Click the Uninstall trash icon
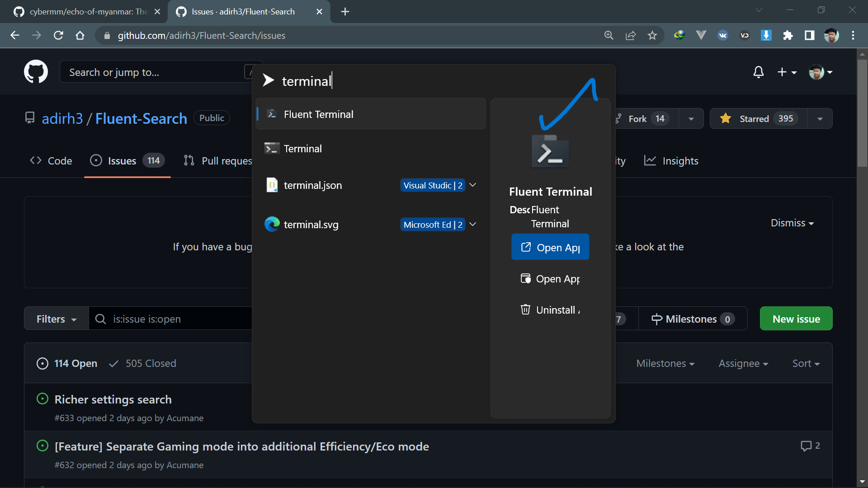Image resolution: width=868 pixels, height=488 pixels. (x=525, y=310)
